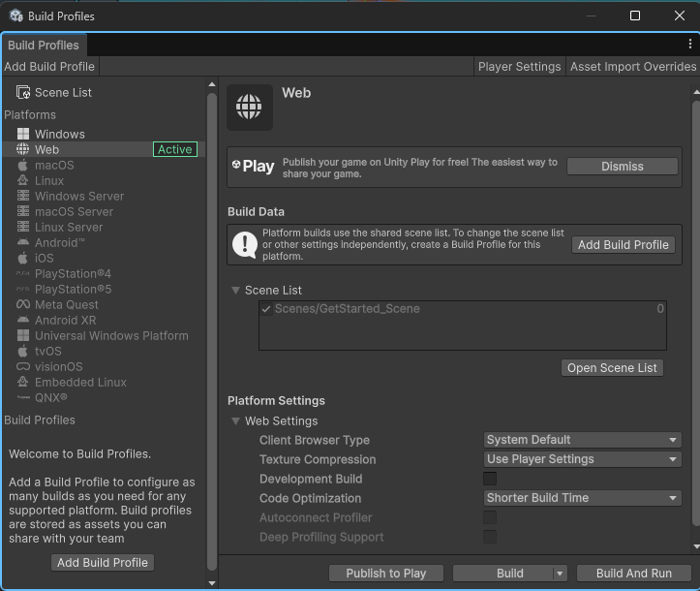Toggle the Scenes/GetStarted_Scene checkbox
The width and height of the screenshot is (700, 591).
click(266, 309)
